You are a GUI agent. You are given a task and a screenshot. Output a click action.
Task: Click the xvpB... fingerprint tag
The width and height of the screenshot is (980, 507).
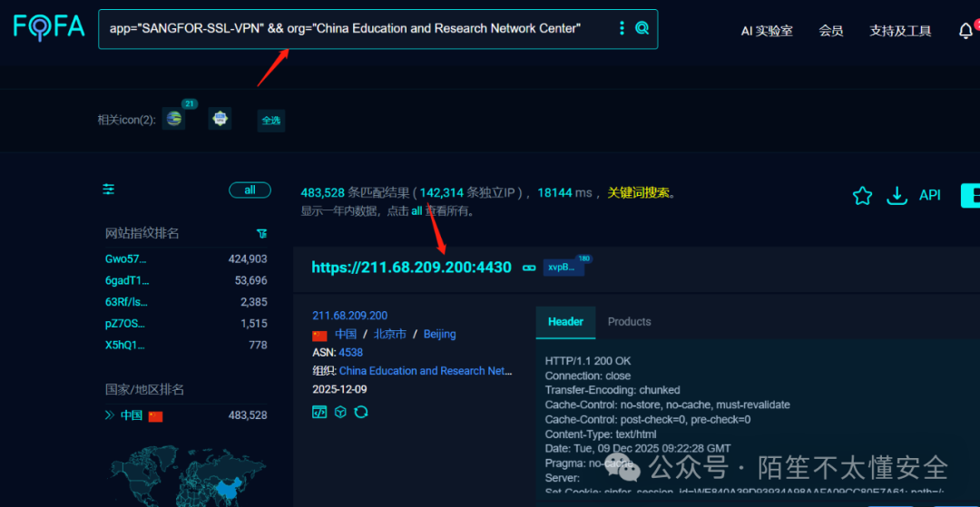pos(563,268)
